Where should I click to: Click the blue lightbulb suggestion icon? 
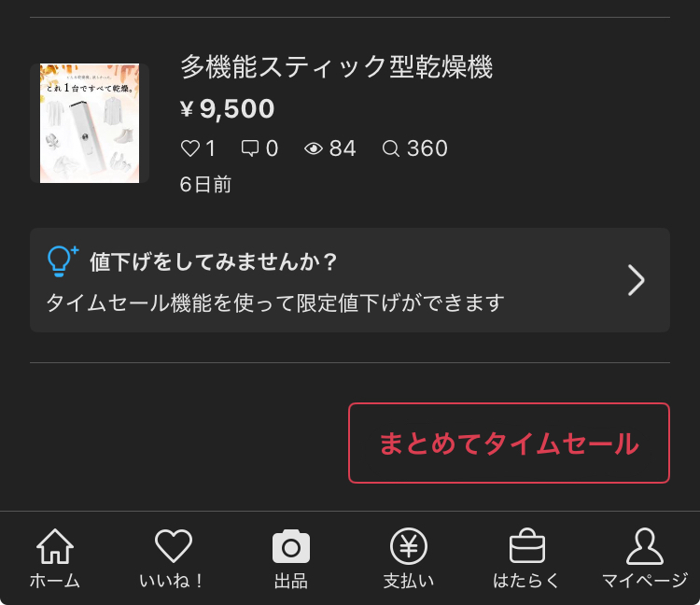click(63, 261)
